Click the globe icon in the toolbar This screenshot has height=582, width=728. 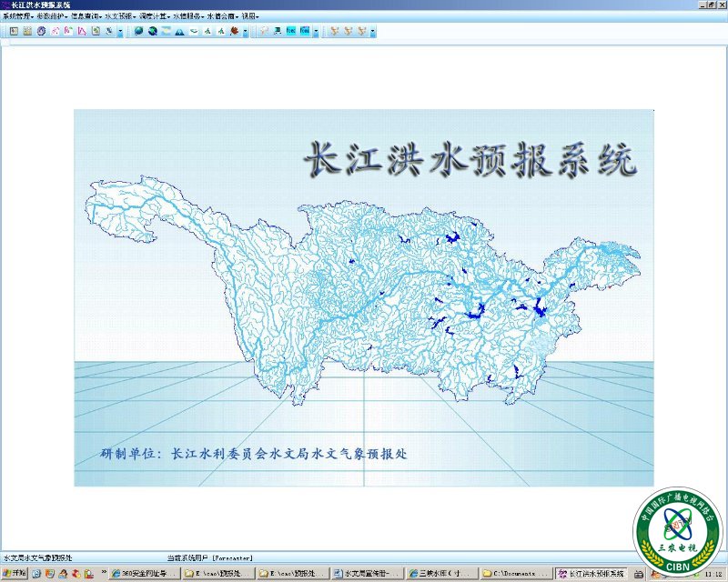(138, 31)
